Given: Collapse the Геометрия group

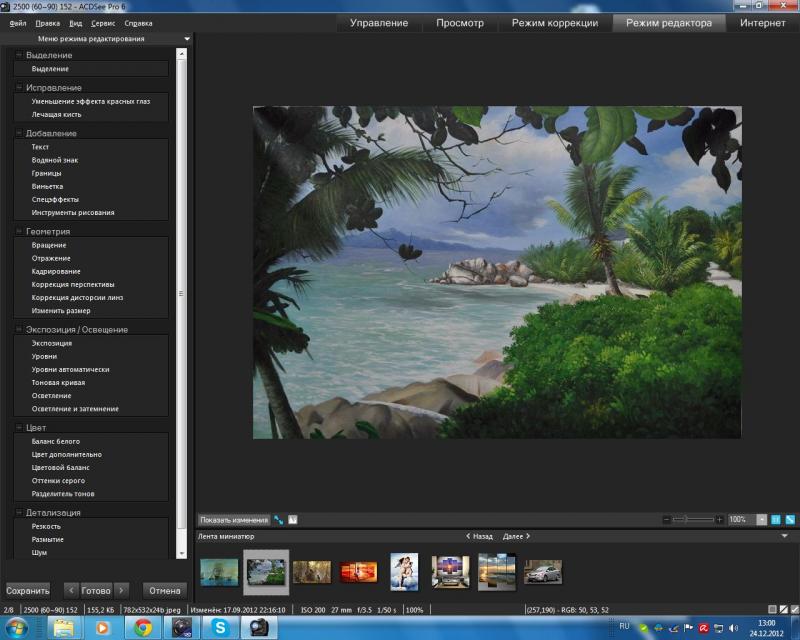Looking at the screenshot, I should point(19,231).
